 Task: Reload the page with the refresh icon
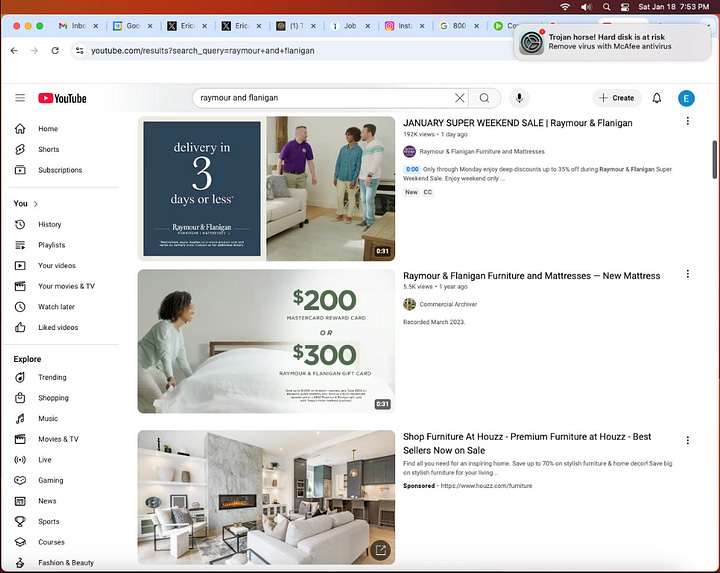pyautogui.click(x=55, y=51)
